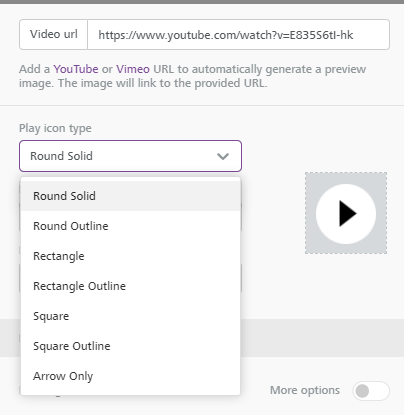Click the More options label
404x415 pixels.
[305, 390]
